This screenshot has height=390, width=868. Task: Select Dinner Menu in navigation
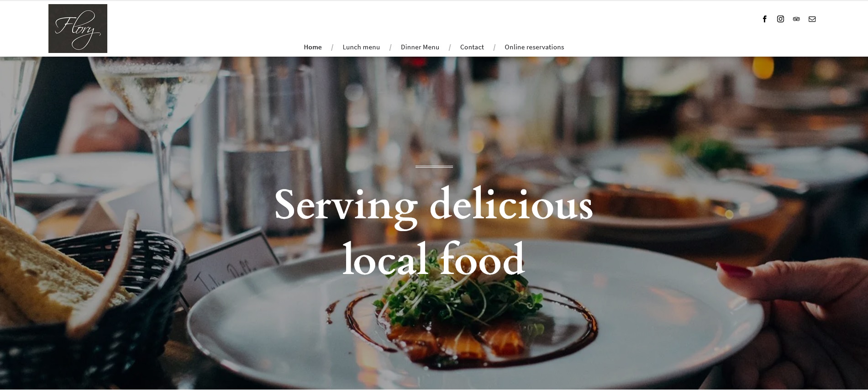point(420,47)
